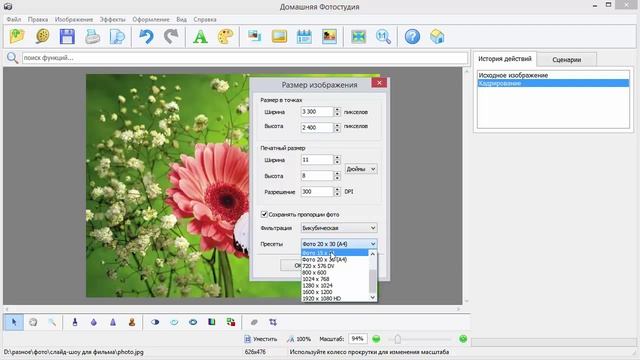
Task: Click the eraser-like gray tool icon
Action: pyautogui.click(x=254, y=322)
